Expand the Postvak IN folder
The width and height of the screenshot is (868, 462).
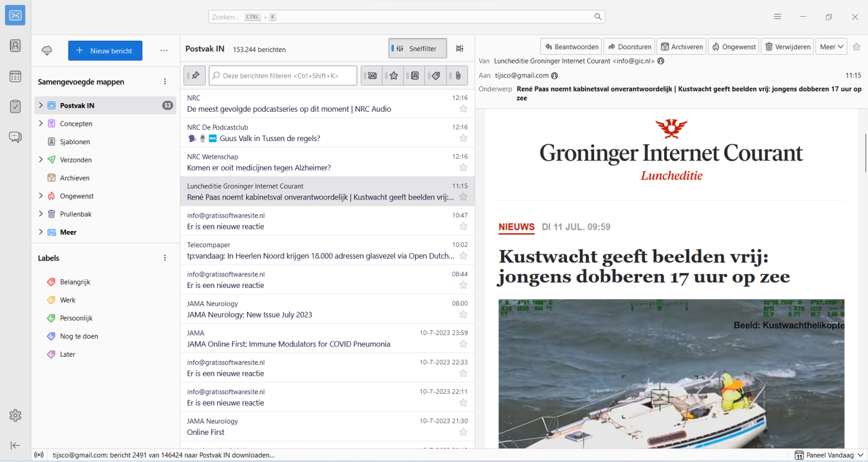click(41, 105)
